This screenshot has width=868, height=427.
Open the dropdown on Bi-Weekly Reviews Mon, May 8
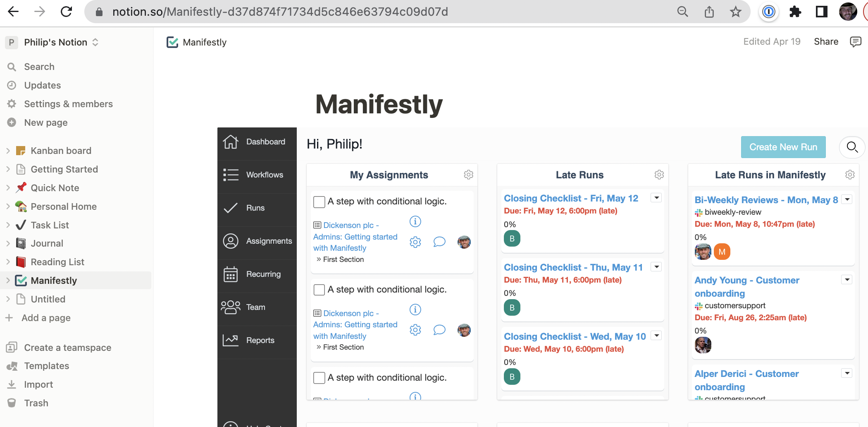[847, 199]
